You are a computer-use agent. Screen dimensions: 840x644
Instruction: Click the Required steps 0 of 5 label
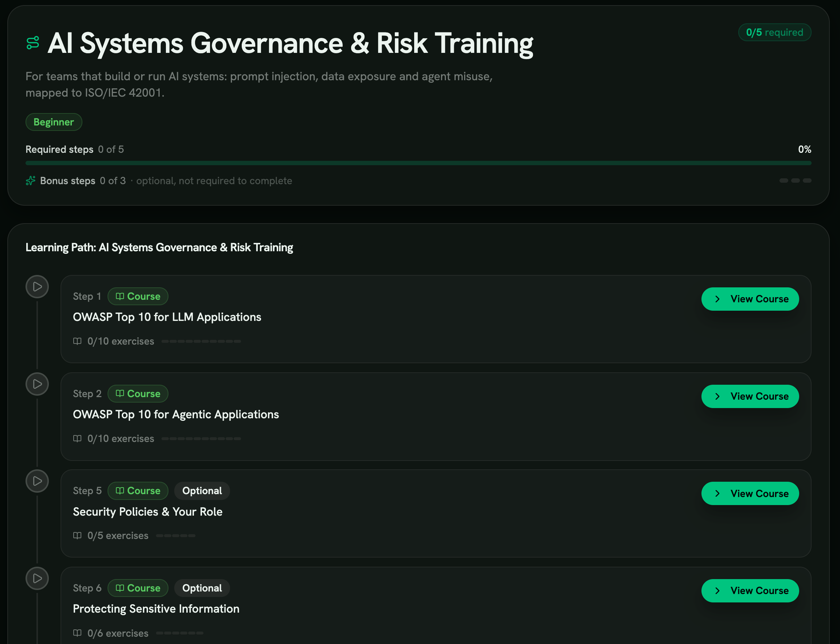pyautogui.click(x=75, y=150)
